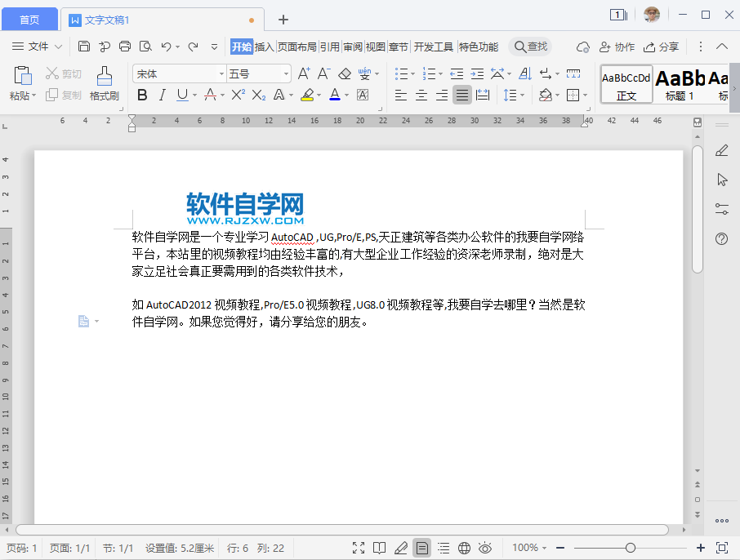Click the 分享 share button

coord(661,47)
